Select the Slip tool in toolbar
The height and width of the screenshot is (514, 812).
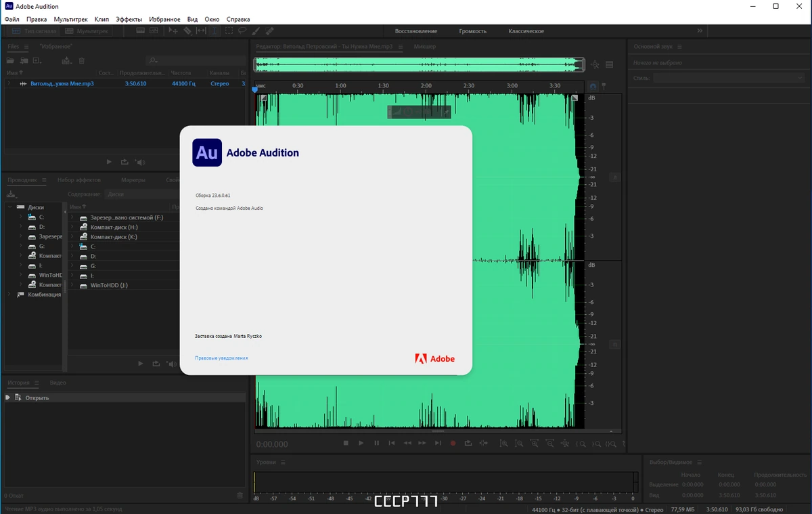click(x=201, y=30)
